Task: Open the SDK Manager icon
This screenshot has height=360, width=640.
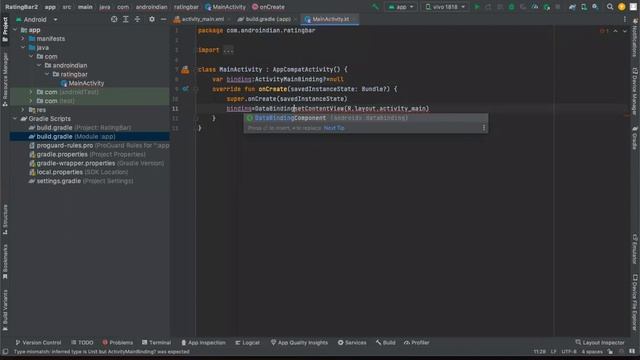Action: [x=596, y=7]
